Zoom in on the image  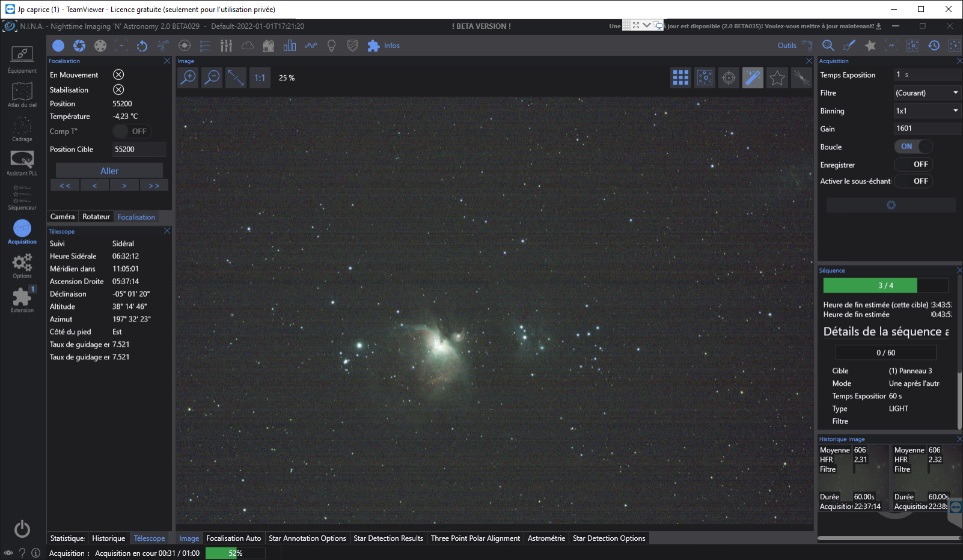tap(188, 78)
